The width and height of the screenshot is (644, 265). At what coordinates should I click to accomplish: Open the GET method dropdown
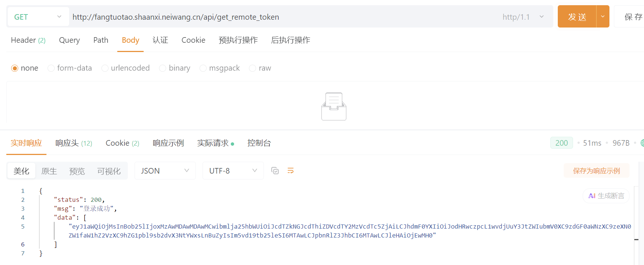38,17
